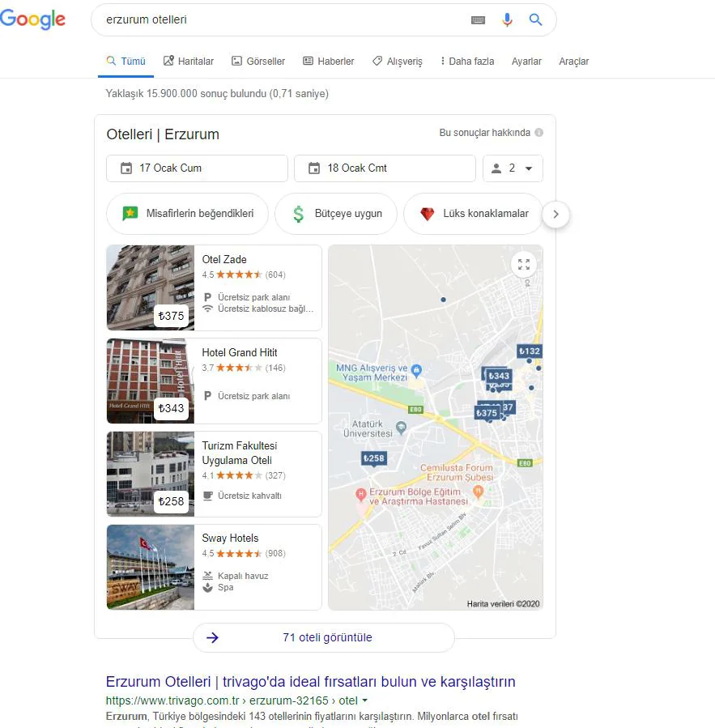Open the guest count dropdown showing 2
The image size is (715, 728).
(x=513, y=168)
